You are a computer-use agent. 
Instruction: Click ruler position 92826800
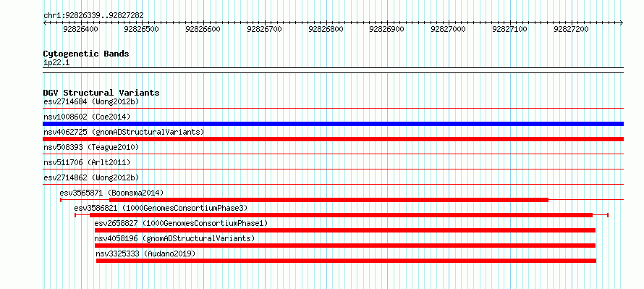(x=326, y=29)
